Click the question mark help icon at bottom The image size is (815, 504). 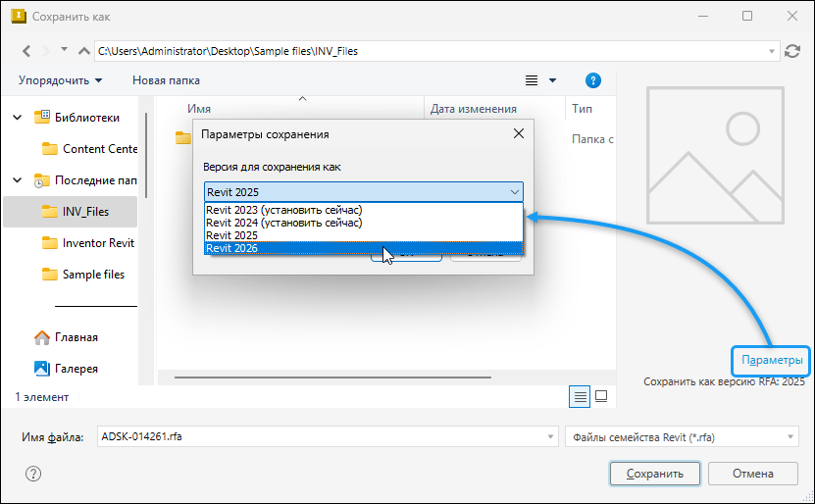(33, 474)
